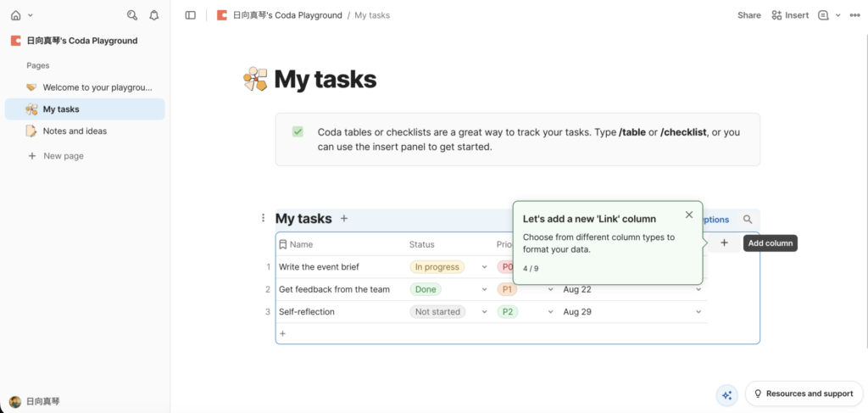Open the notifications bell

point(153,15)
